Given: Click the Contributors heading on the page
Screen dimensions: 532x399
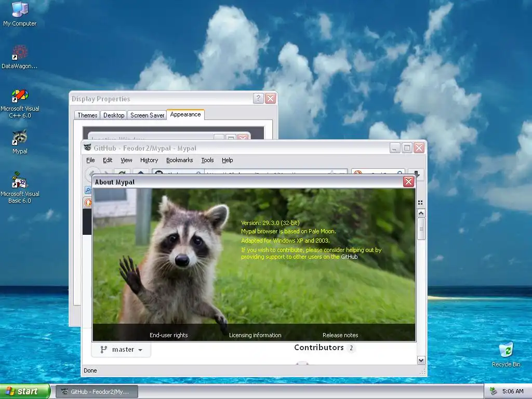Looking at the screenshot, I should coord(318,348).
